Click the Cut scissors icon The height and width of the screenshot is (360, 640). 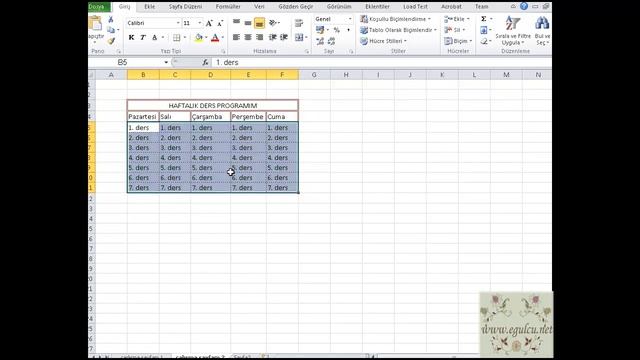click(111, 20)
